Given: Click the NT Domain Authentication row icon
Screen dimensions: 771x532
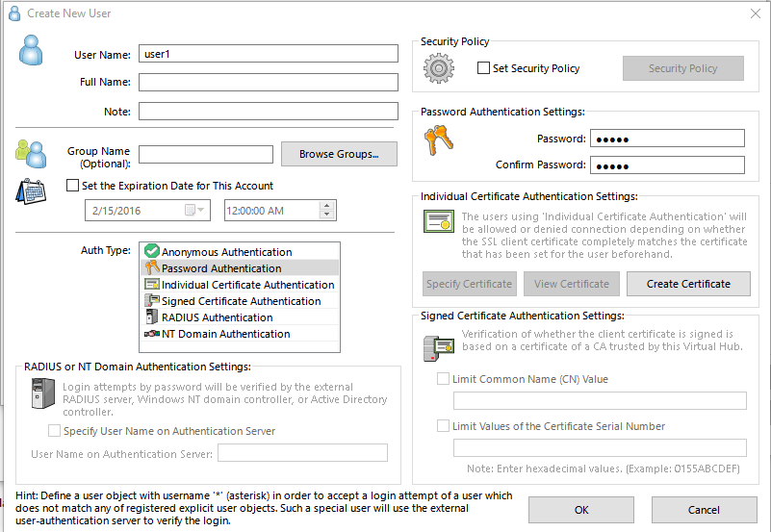Looking at the screenshot, I should point(151,334).
